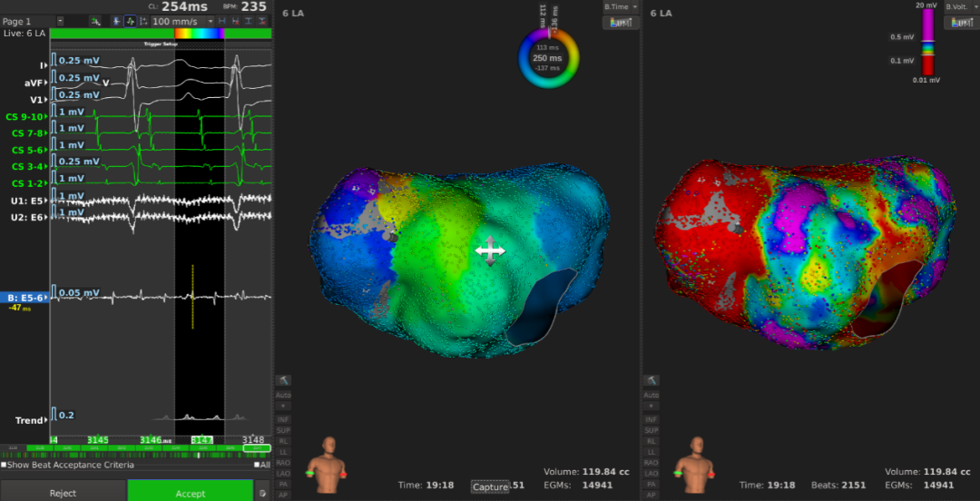
Task: Check the All checkbox
Action: point(257,465)
